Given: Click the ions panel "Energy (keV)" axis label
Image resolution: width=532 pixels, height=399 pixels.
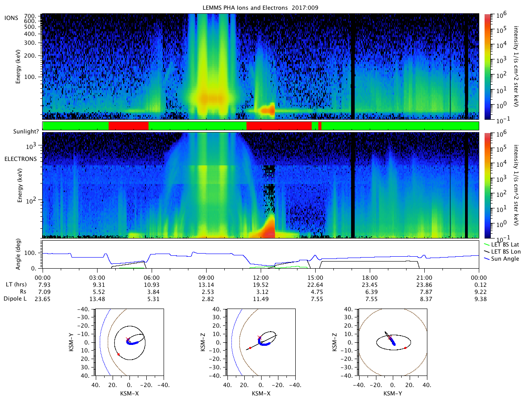Looking at the screenshot, I should tap(19, 66).
